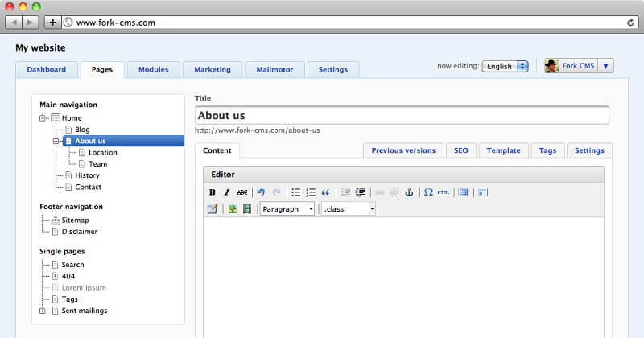Image resolution: width=644 pixels, height=338 pixels.
Task: Decrease indent with the outdent icon
Action: coord(345,192)
